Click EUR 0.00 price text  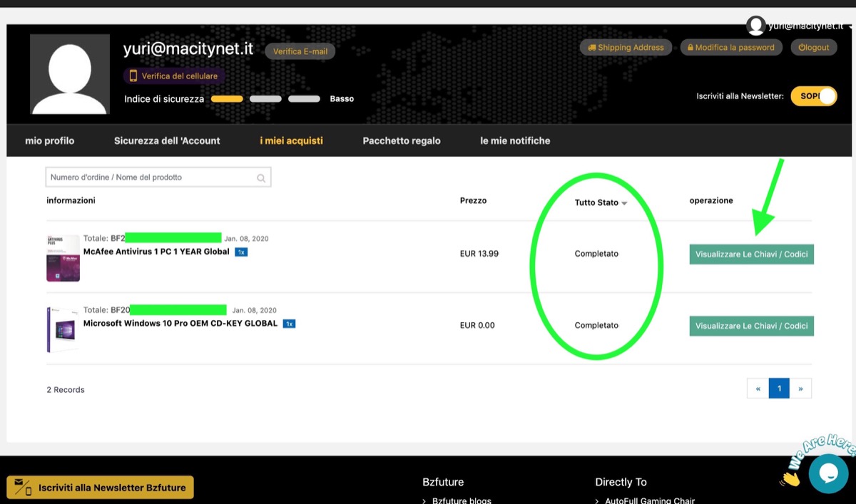[477, 325]
